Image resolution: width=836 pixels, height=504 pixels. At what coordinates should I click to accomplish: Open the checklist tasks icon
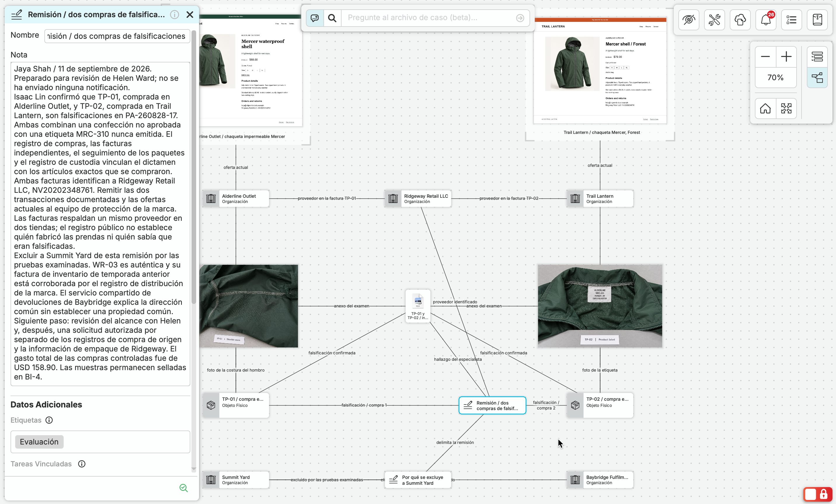pos(791,20)
